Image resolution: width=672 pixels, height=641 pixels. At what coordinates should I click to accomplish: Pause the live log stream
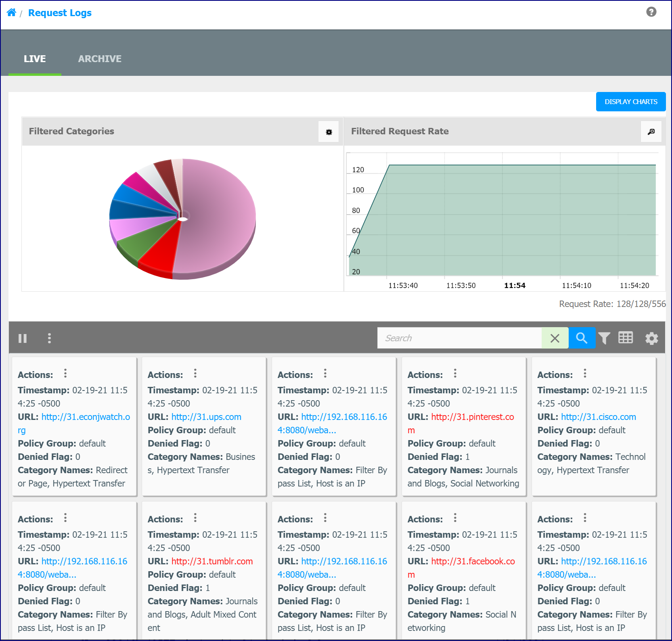(x=23, y=338)
